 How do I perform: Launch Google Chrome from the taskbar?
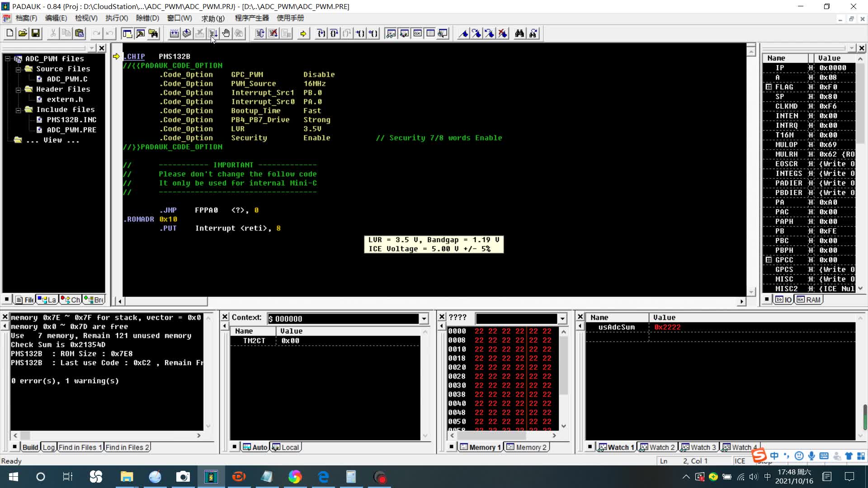(295, 477)
